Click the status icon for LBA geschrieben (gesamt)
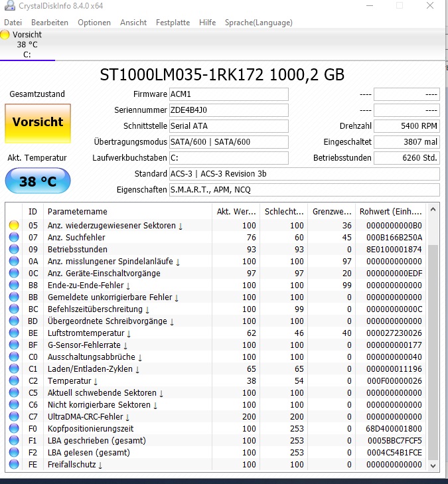Viewport: 448px width, 484px height. [14, 440]
